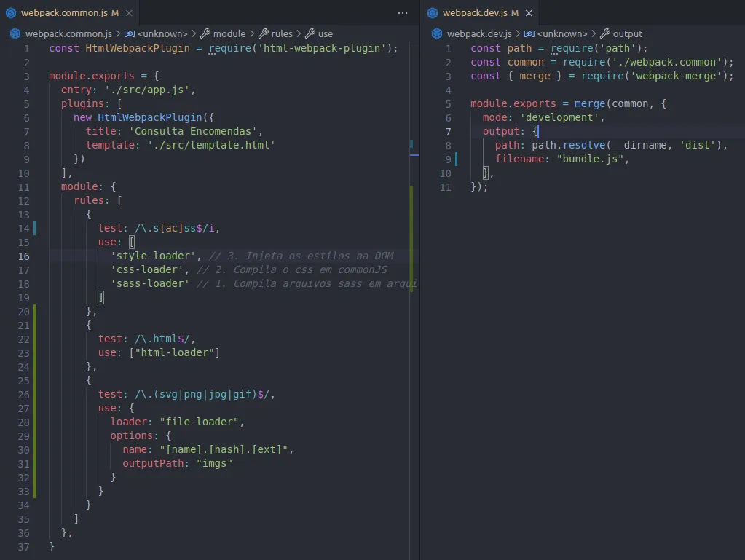The image size is (745, 560).
Task: Click the wrench icon next to rules breadcrumb
Action: (x=263, y=33)
